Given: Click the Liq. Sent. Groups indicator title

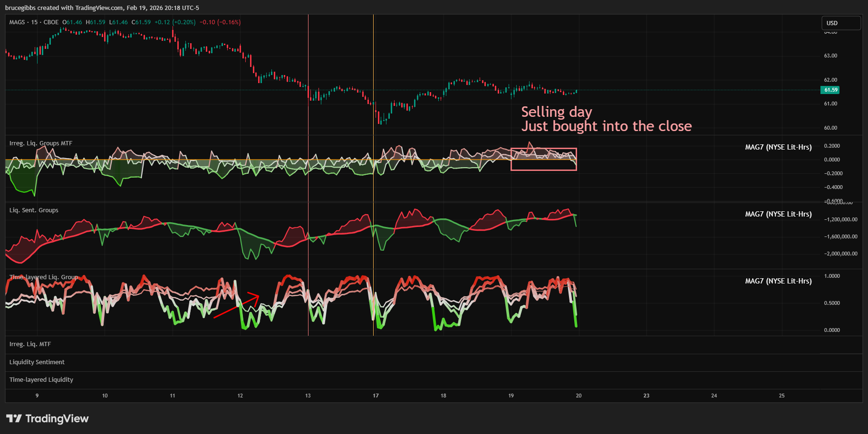Looking at the screenshot, I should [x=34, y=210].
